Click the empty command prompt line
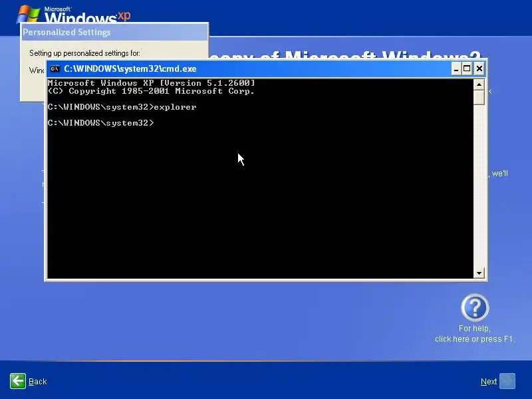 tap(101, 123)
